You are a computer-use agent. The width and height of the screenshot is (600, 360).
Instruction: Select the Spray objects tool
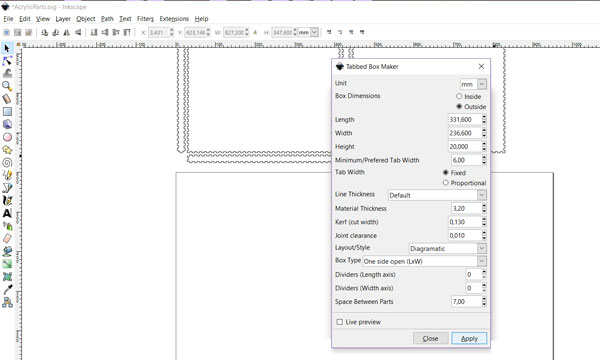coord(7,226)
